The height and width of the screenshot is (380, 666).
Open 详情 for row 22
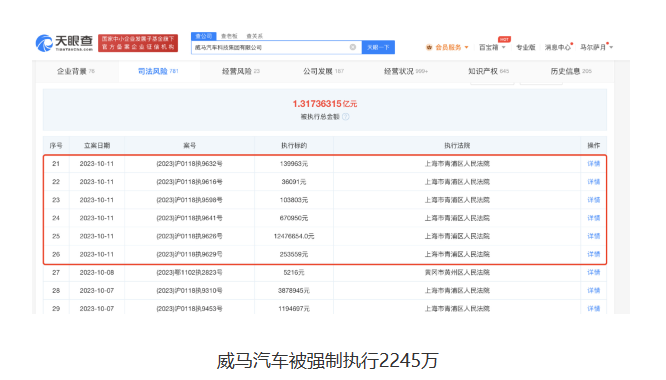click(x=593, y=182)
